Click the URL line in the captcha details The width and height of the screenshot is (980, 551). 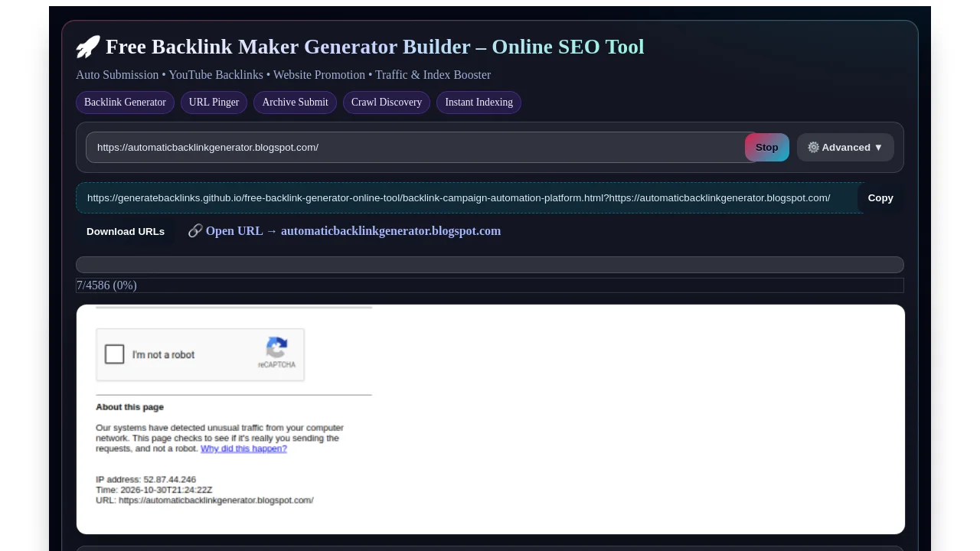pos(204,500)
